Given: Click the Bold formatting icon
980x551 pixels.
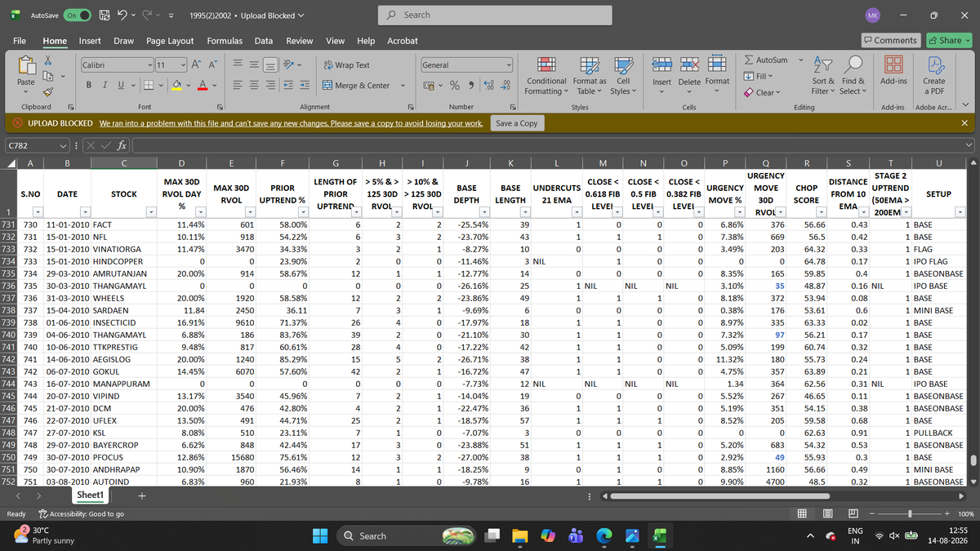Looking at the screenshot, I should click(90, 85).
